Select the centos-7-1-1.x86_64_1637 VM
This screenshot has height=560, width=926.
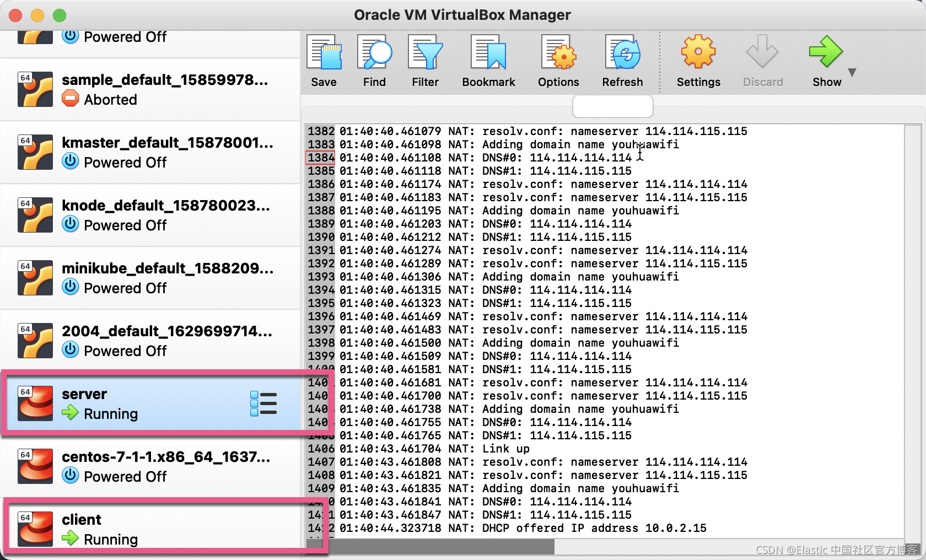coord(150,466)
